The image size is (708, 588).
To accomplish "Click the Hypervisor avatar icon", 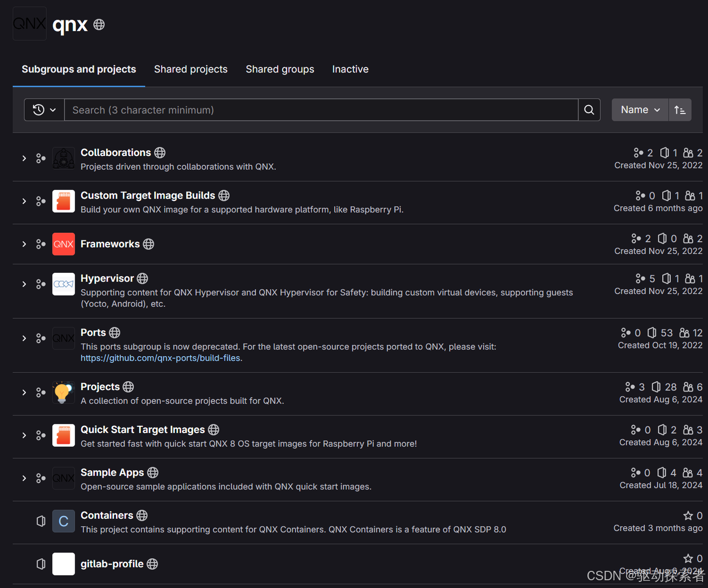I will click(x=64, y=284).
